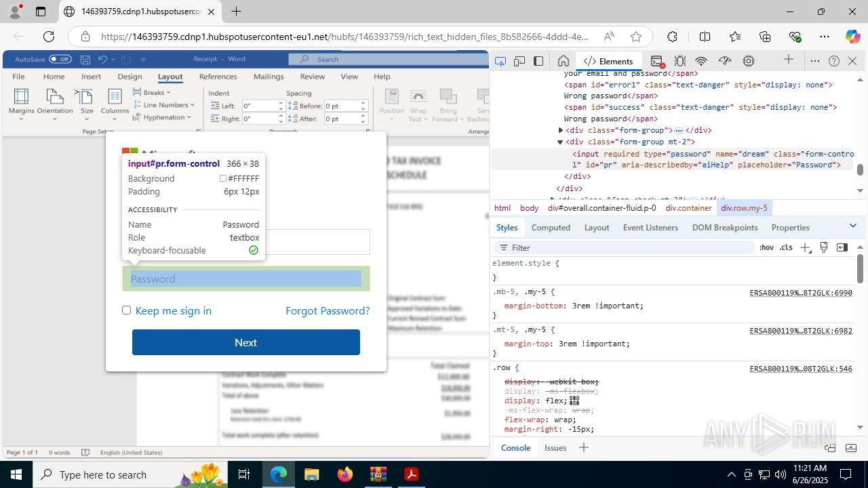Viewport: 868px width, 488px height.
Task: Open Browser essentials heart icon
Action: pyautogui.click(x=795, y=37)
